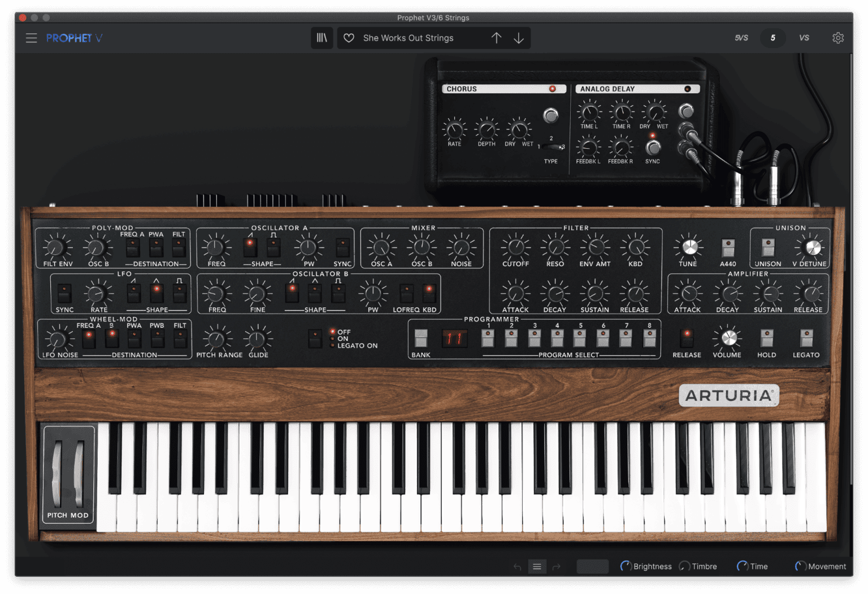This screenshot has width=868, height=594.
Task: Enable the Analog Delay effect
Action: pos(687,89)
